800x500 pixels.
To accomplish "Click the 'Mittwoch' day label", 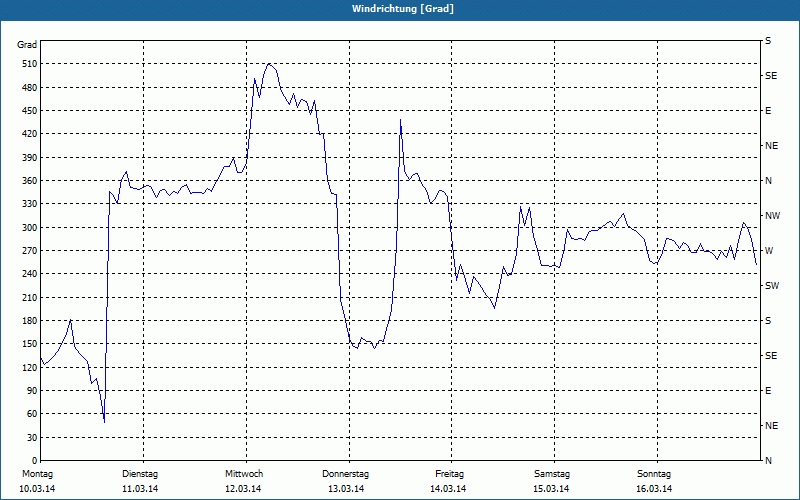I will (244, 474).
